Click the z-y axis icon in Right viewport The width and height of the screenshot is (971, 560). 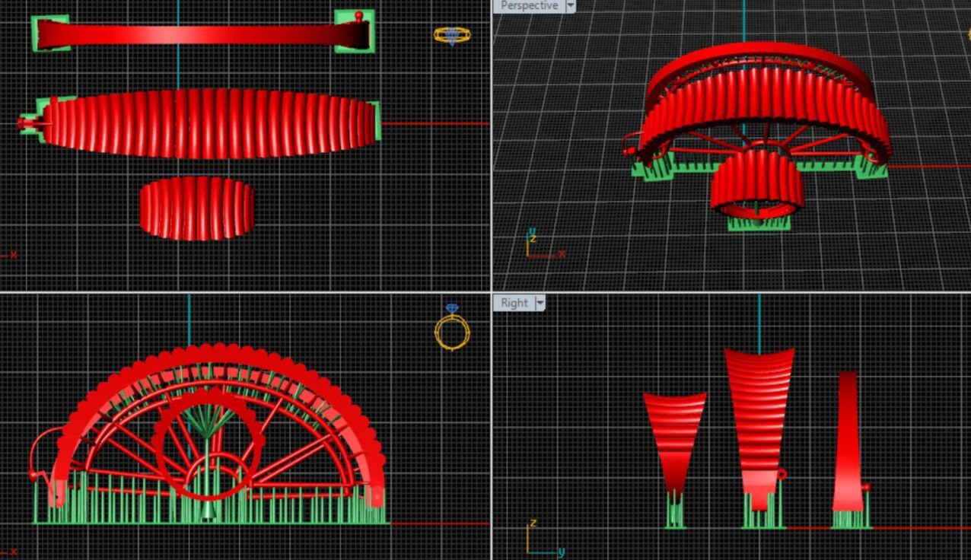536,539
